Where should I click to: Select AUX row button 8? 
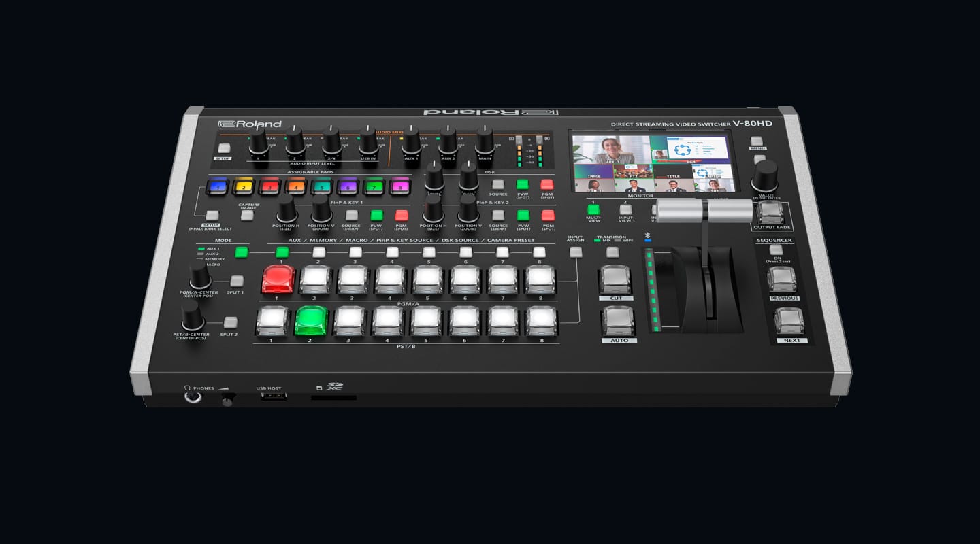pyautogui.click(x=539, y=252)
